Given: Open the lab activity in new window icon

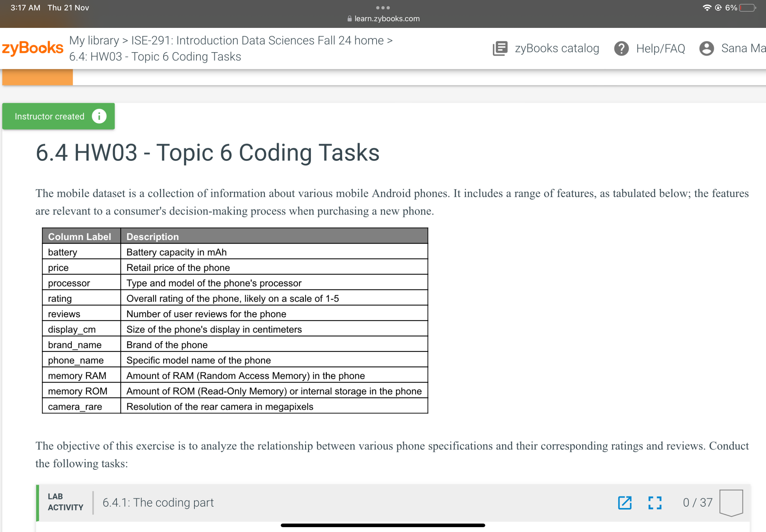Looking at the screenshot, I should [625, 503].
